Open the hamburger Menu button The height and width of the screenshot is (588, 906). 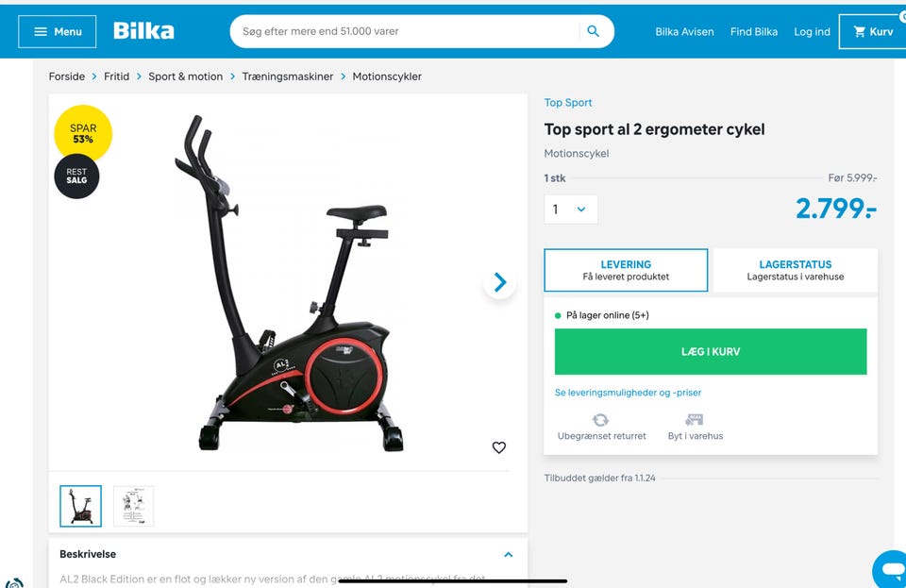[58, 32]
